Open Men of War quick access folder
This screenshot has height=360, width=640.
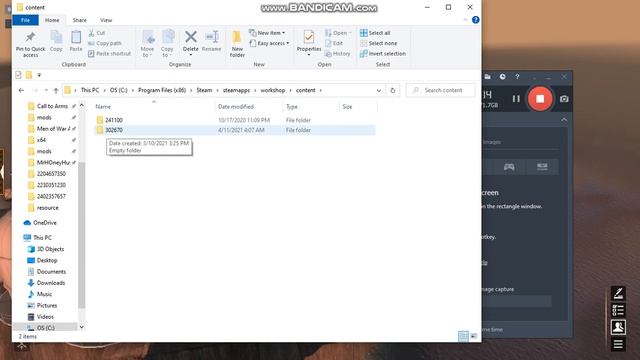pyautogui.click(x=52, y=129)
